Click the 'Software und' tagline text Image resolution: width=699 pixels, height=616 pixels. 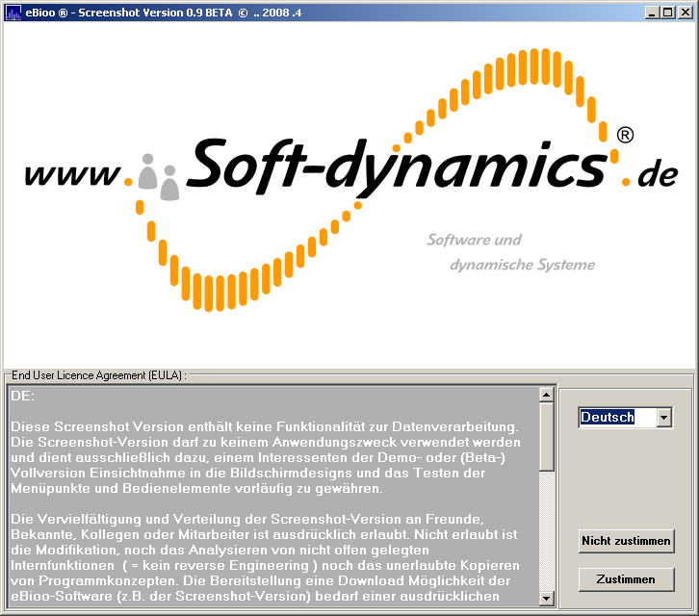point(475,240)
